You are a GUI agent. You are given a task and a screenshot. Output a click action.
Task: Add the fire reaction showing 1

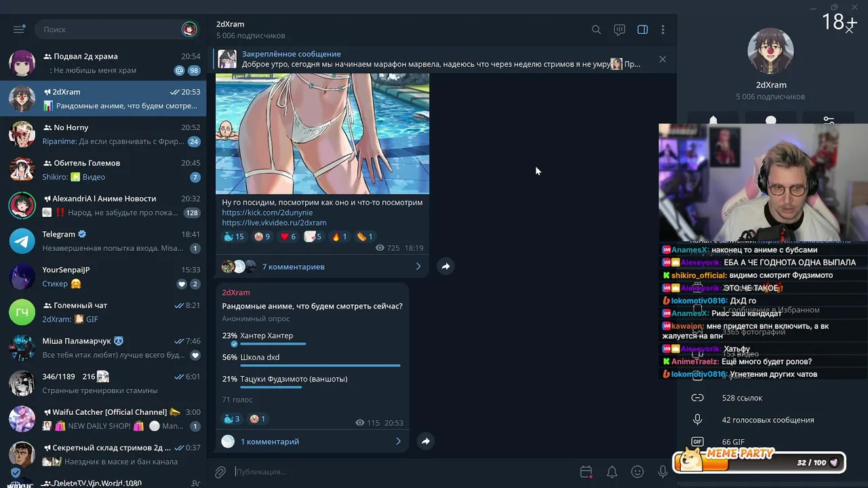(340, 237)
